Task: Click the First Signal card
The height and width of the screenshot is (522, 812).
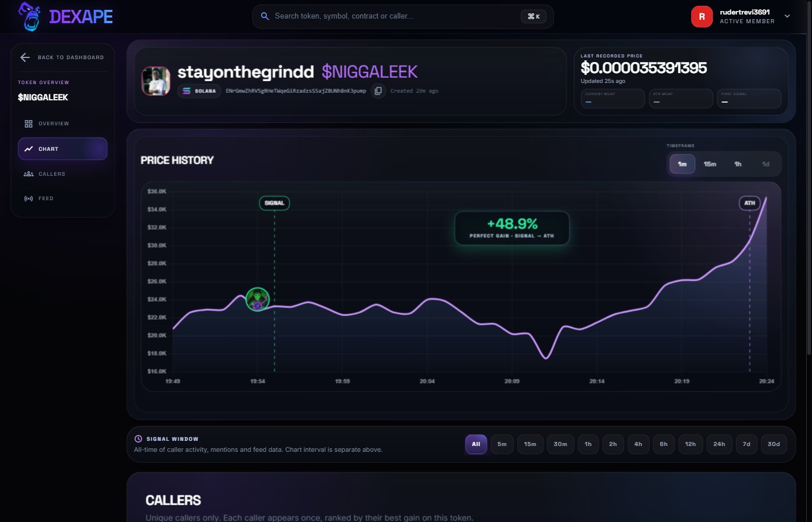Action: (x=749, y=99)
